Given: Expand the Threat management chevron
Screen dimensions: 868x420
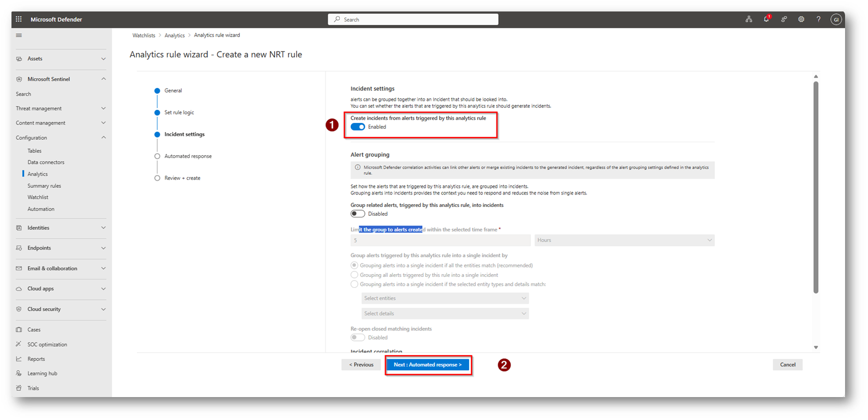Looking at the screenshot, I should 103,109.
